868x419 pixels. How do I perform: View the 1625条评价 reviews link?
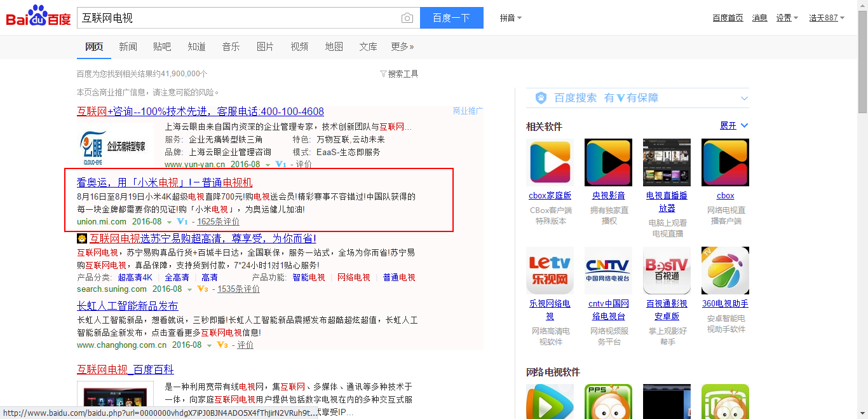pos(218,222)
